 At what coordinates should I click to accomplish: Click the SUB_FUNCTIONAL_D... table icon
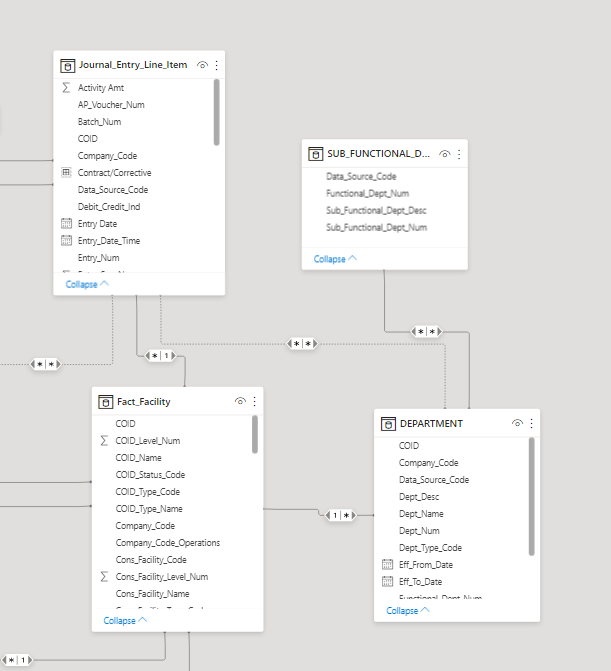[x=316, y=154]
